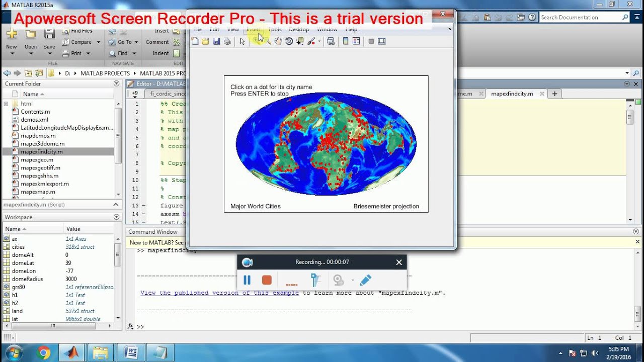Viewport: 644px width, 362px height.
Task: Open the figure Tools menu
Action: click(275, 30)
